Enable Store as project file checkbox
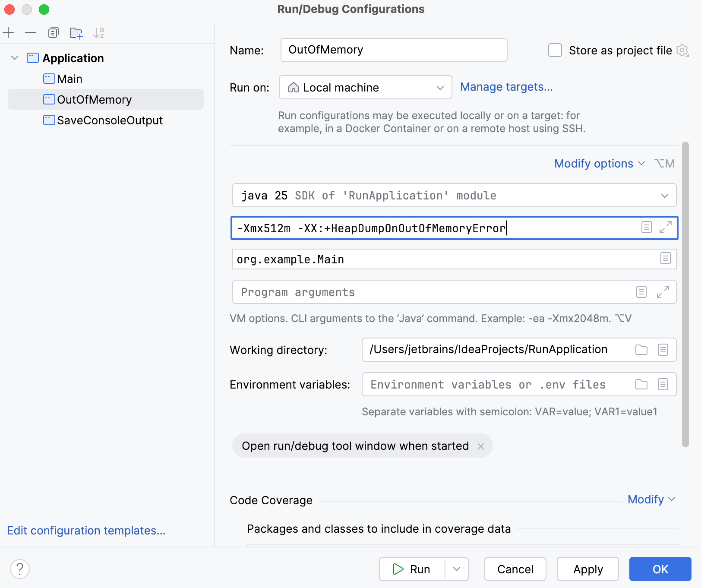The height and width of the screenshot is (588, 701). click(x=555, y=51)
